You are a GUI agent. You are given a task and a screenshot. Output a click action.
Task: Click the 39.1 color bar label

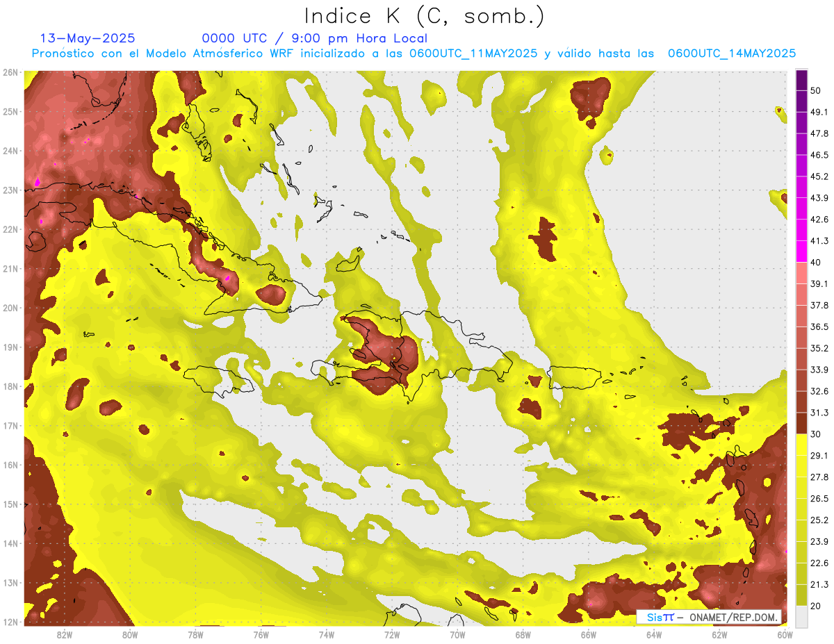tap(820, 283)
